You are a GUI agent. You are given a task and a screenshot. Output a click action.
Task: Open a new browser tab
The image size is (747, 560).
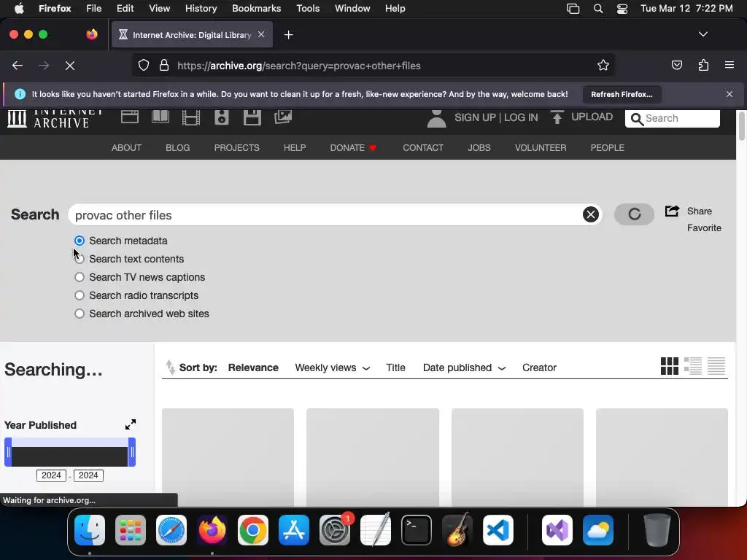coord(288,35)
